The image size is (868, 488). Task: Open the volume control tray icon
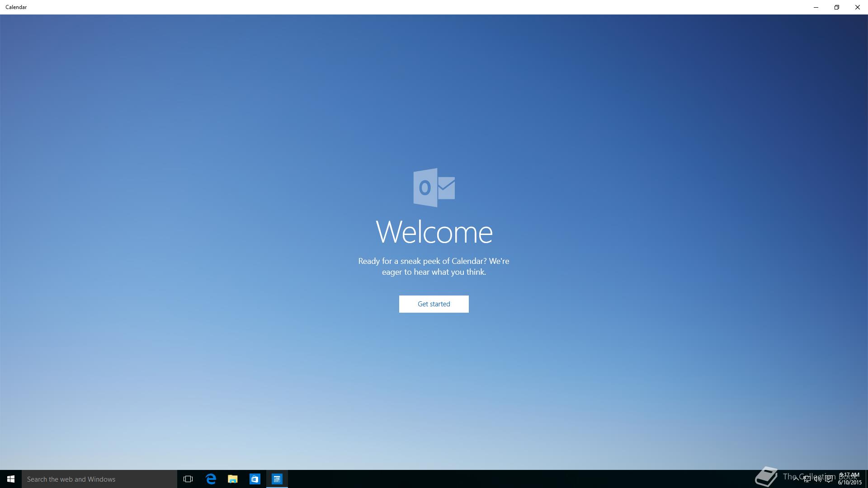(x=818, y=479)
